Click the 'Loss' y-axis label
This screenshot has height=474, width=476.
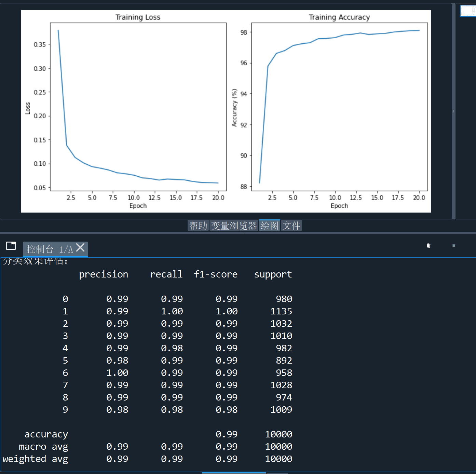pos(28,108)
